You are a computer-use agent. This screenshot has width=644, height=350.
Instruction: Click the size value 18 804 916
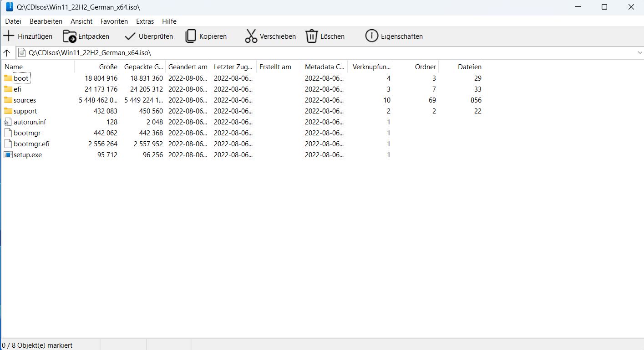click(101, 78)
